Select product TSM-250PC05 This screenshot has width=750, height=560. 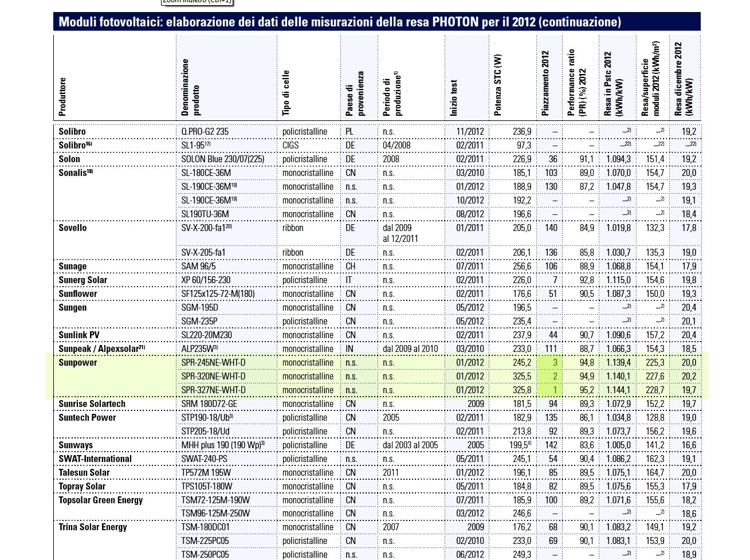tap(205, 555)
